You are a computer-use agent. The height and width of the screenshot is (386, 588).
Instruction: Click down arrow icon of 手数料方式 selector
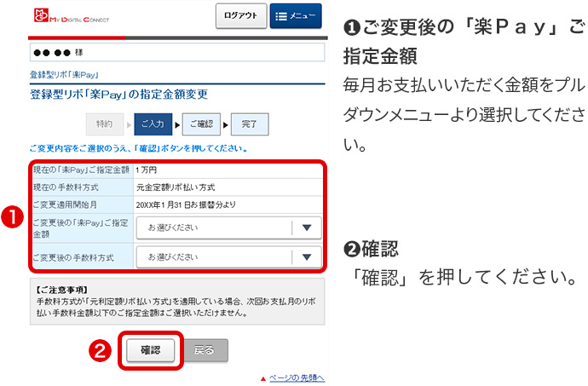[x=306, y=257]
